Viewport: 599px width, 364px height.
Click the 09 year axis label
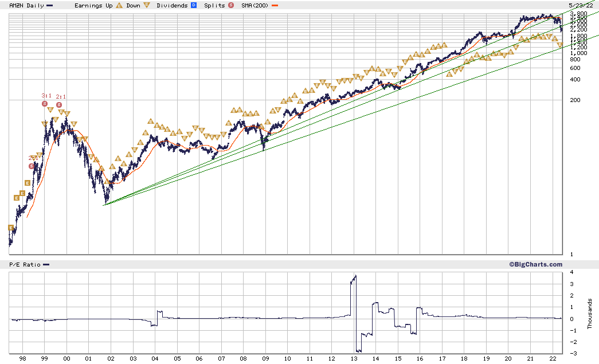(x=265, y=359)
